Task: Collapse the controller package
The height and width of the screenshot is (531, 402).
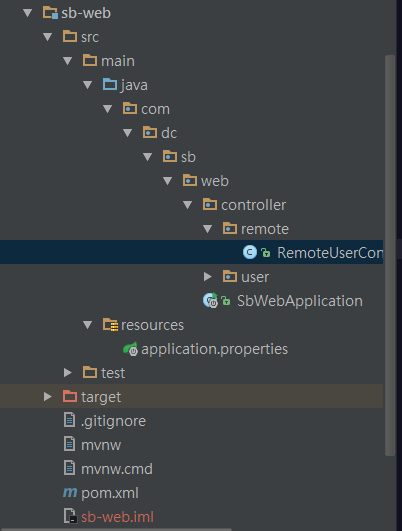Action: tap(187, 205)
